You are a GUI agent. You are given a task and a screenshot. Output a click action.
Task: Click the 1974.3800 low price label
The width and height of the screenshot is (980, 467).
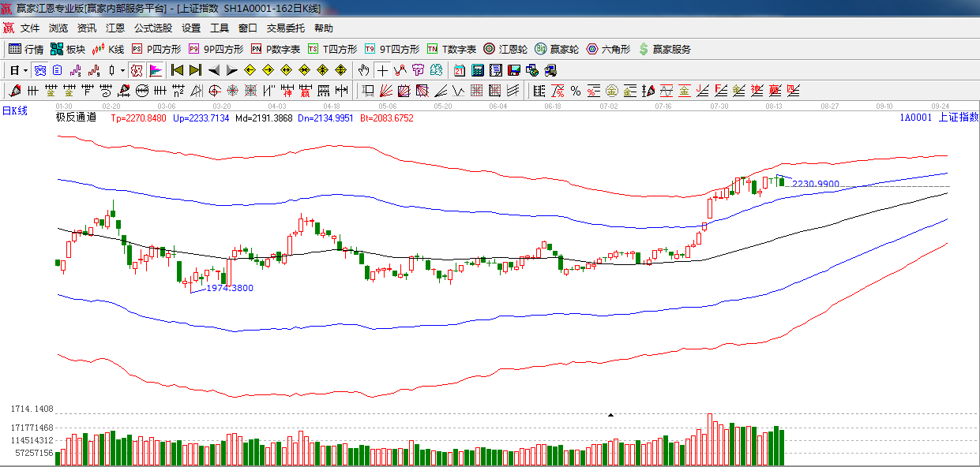tap(230, 289)
